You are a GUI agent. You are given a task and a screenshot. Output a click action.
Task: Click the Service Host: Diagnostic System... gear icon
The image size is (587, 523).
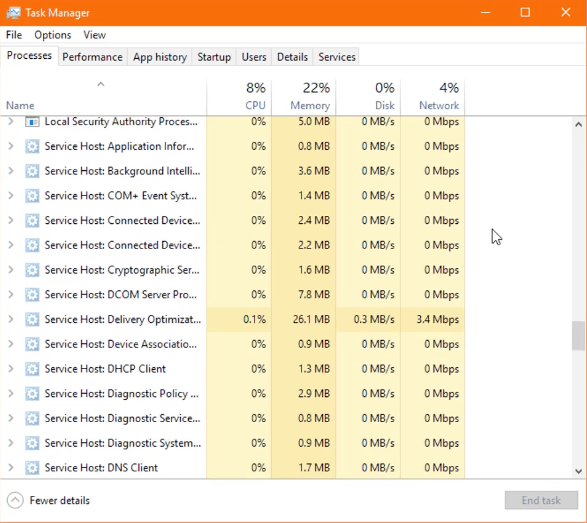(32, 443)
